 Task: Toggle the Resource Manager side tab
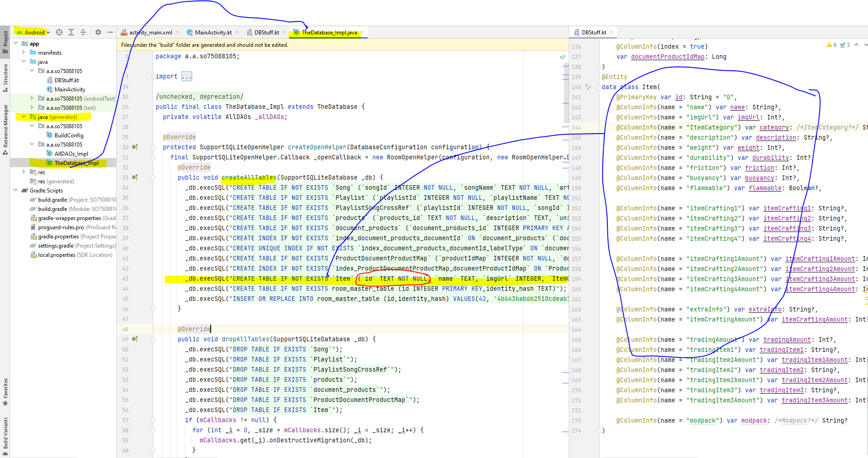point(5,130)
